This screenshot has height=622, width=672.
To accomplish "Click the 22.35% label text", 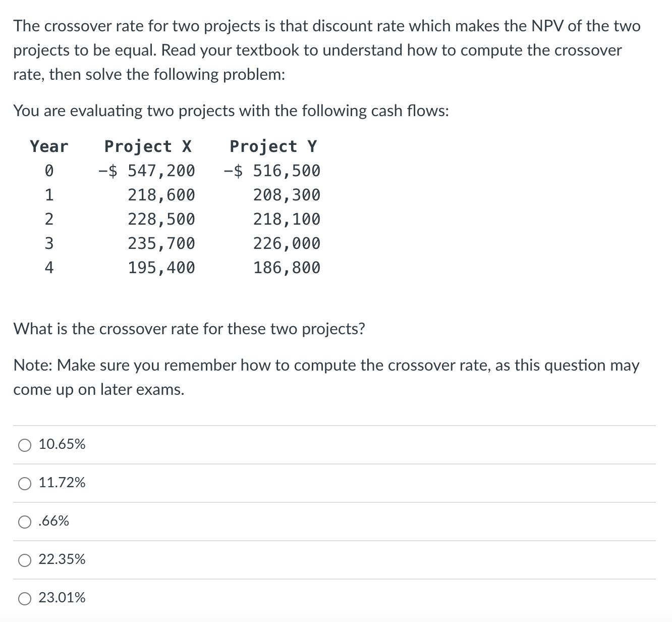I will (62, 559).
